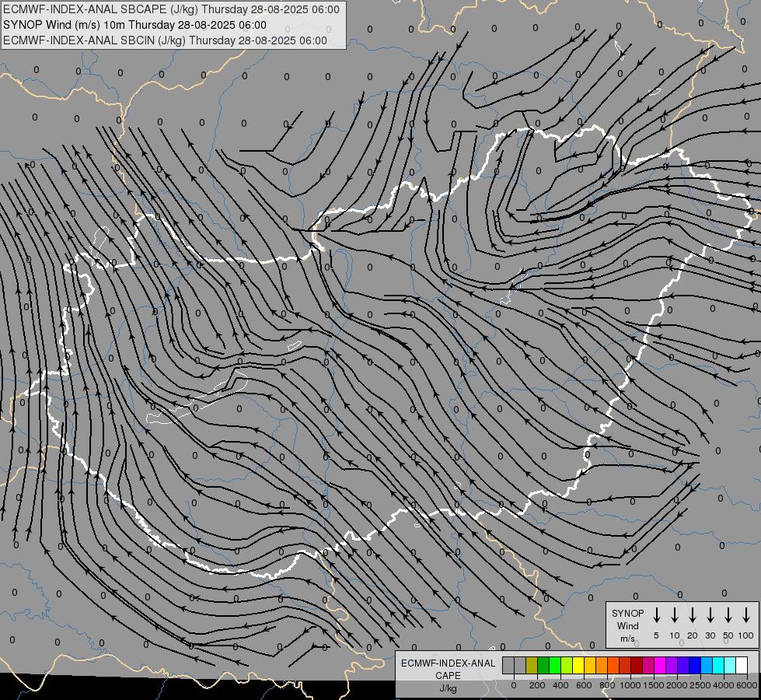The height and width of the screenshot is (700, 761).
Task: Pick the white swatch at scale end
Action: [x=742, y=666]
